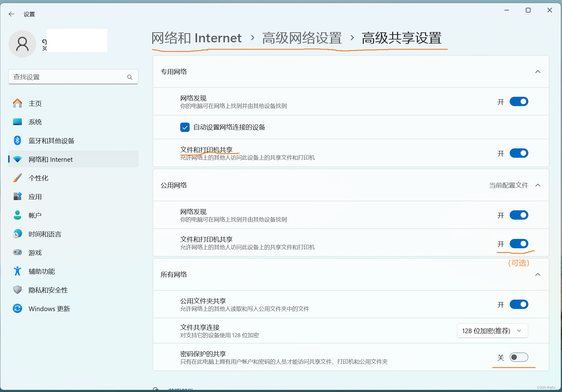This screenshot has width=562, height=392.
Task: Click the 系统 monitor icon
Action: [x=17, y=122]
